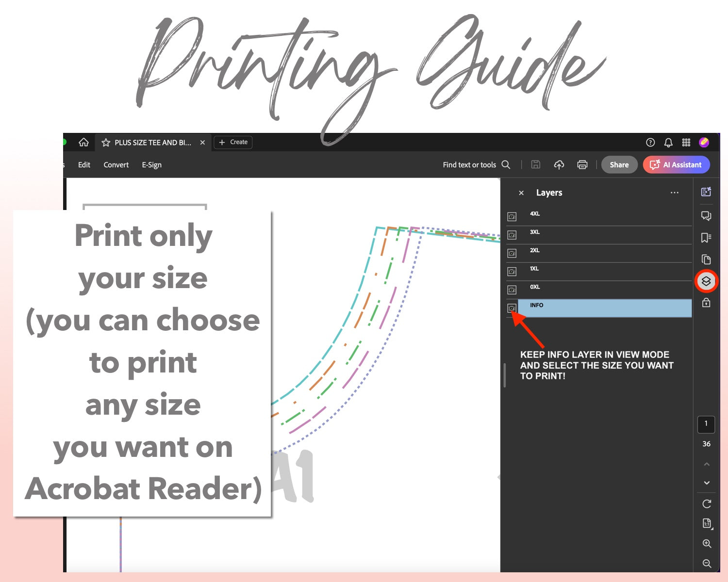Click the cloud upload icon
Viewport: 728px width, 582px height.
(559, 165)
